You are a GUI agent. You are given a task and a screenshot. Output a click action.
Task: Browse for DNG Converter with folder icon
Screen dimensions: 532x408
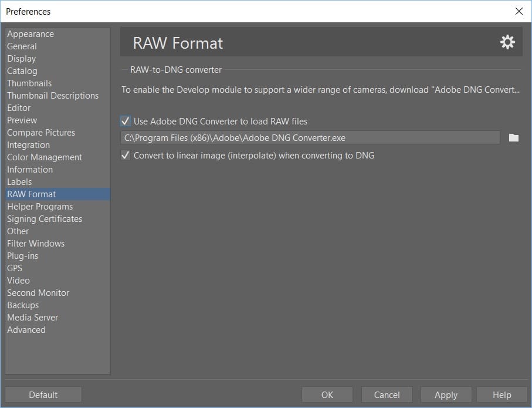point(513,137)
